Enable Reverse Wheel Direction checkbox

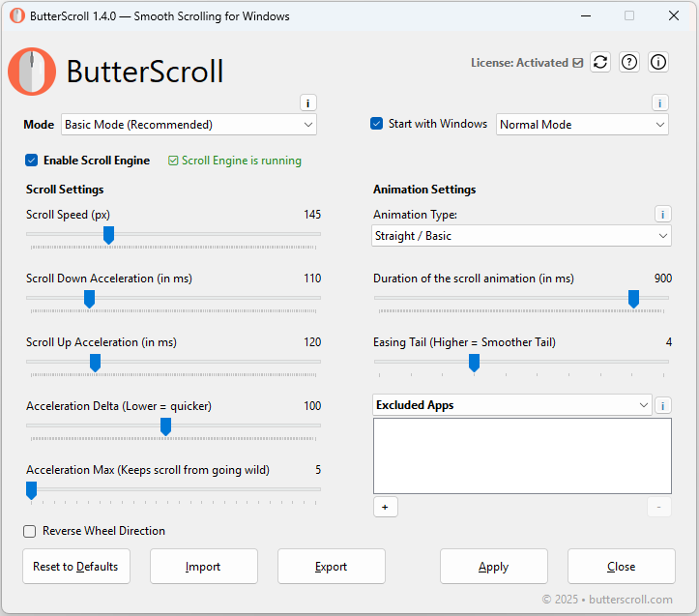[30, 531]
